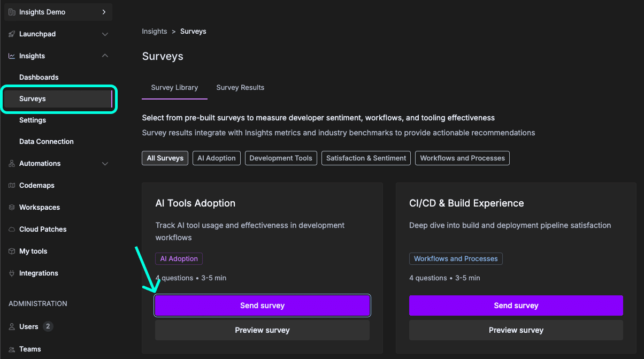
Task: Open the Dashboards section
Action: click(x=39, y=77)
